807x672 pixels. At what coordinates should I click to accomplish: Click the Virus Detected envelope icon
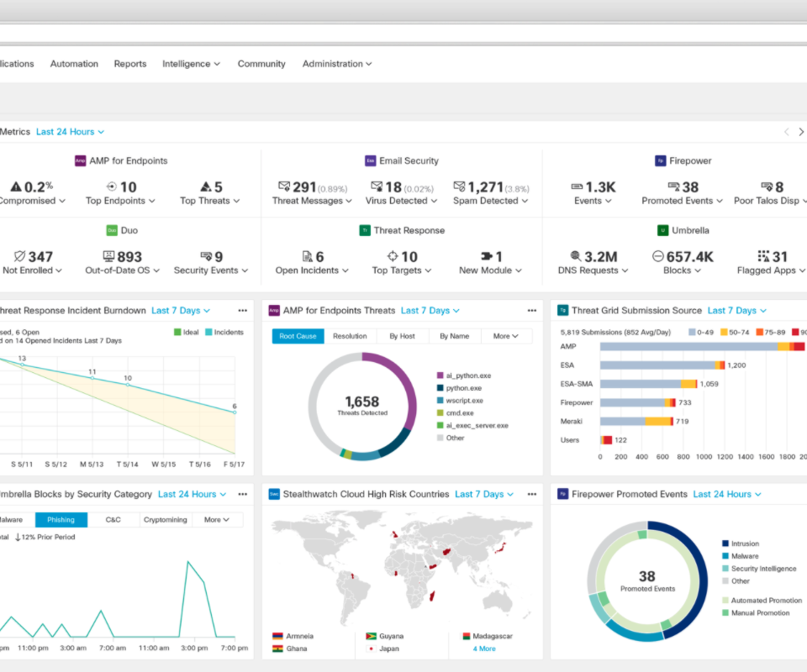pos(377,186)
